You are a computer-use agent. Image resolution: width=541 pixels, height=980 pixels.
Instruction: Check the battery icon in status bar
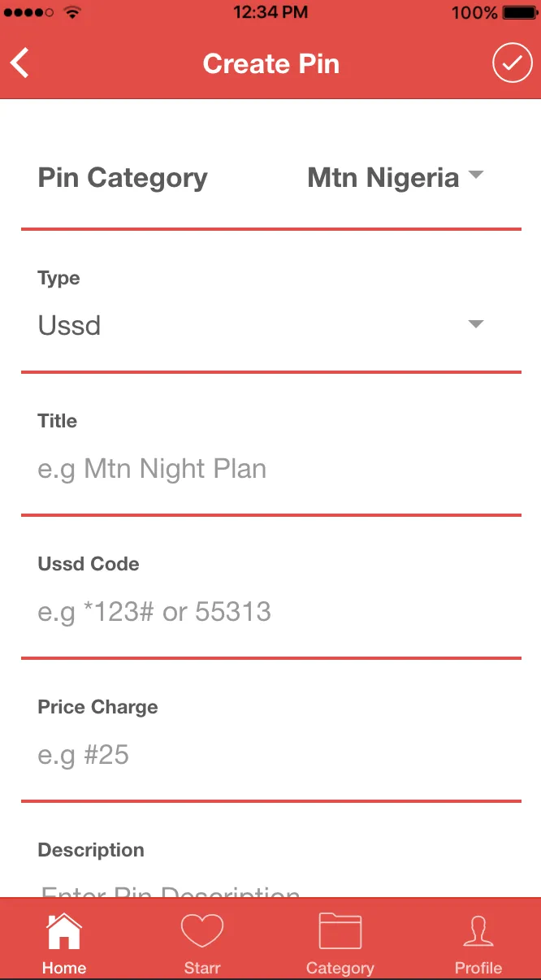tap(520, 12)
